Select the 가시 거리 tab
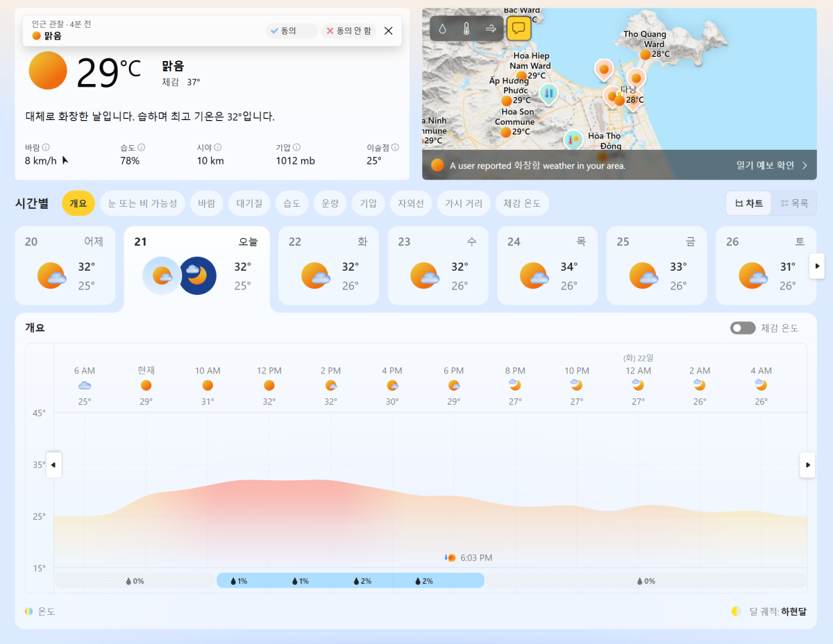This screenshot has width=833, height=644. 464,203
